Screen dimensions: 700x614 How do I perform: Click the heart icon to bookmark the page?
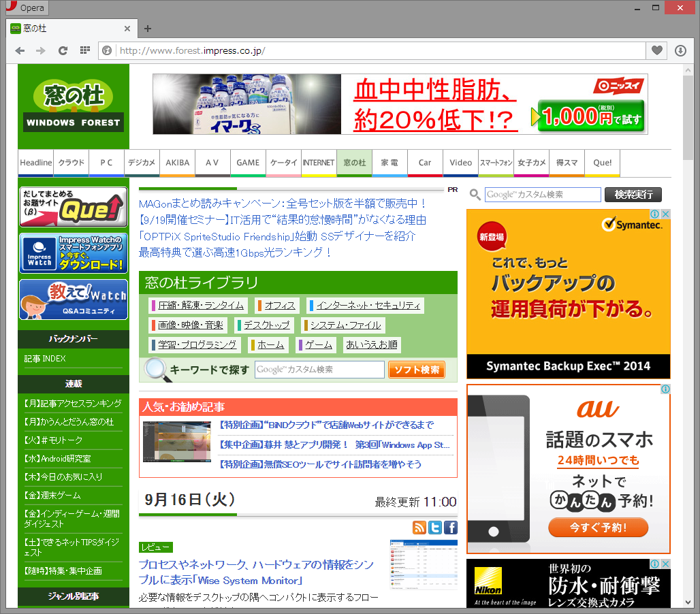point(656,50)
